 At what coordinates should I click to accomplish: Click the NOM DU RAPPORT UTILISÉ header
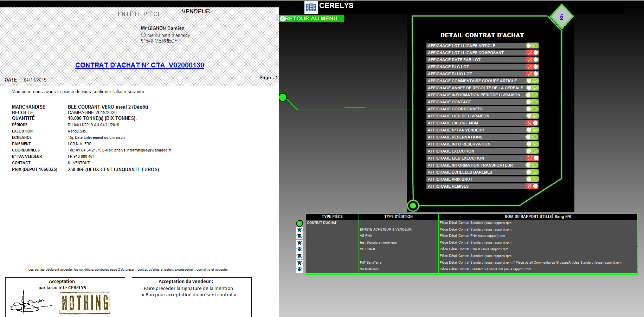tap(539, 216)
